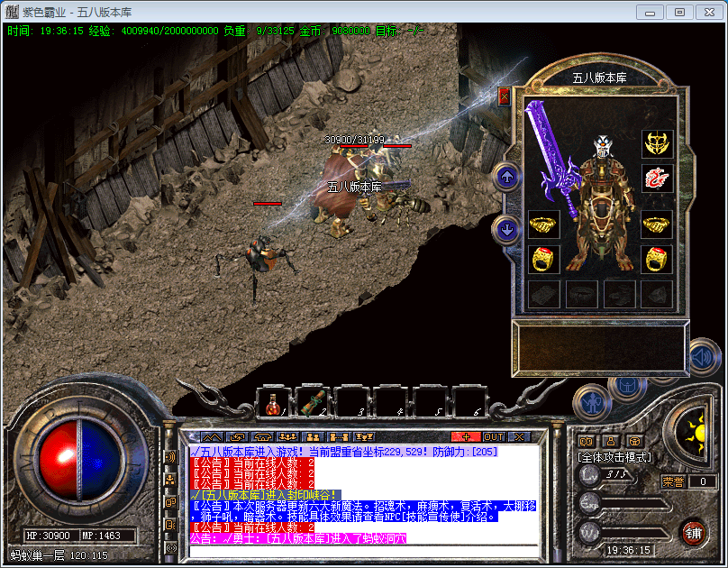The image size is (728, 568).
Task: Click the red and blue HP/MP orb
Action: 79,460
